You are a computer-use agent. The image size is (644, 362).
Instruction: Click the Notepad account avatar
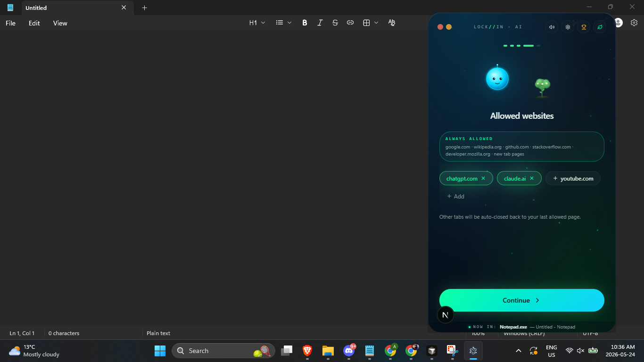coord(619,23)
